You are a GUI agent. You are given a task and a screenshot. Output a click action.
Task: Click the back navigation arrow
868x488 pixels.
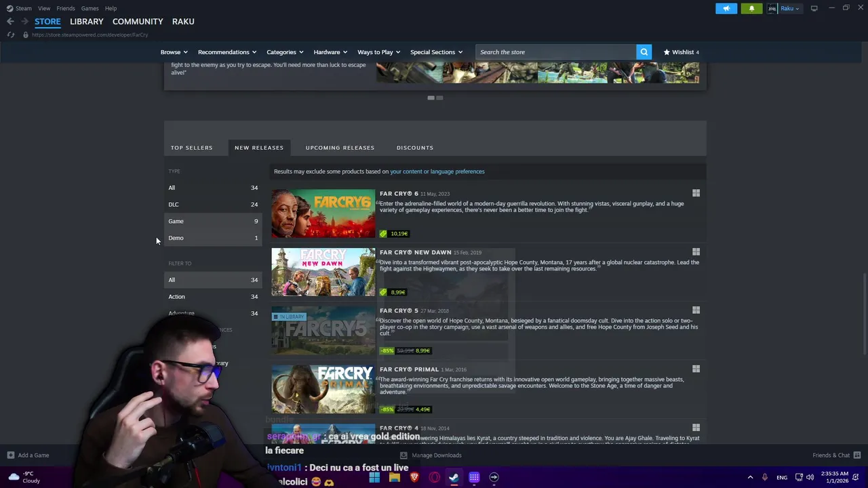[x=10, y=22]
